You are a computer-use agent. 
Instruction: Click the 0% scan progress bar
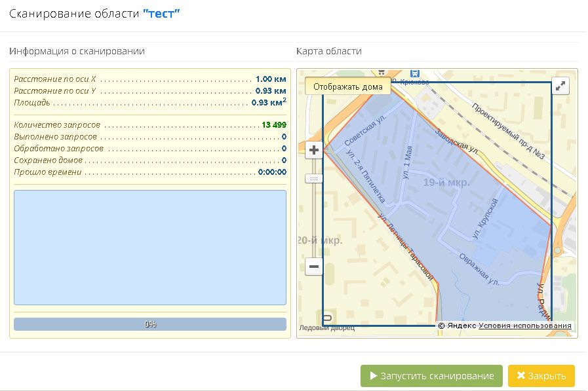point(150,324)
